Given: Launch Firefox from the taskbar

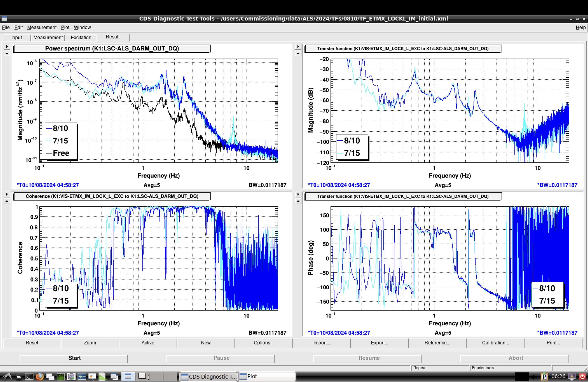Looking at the screenshot, I should pos(39,377).
